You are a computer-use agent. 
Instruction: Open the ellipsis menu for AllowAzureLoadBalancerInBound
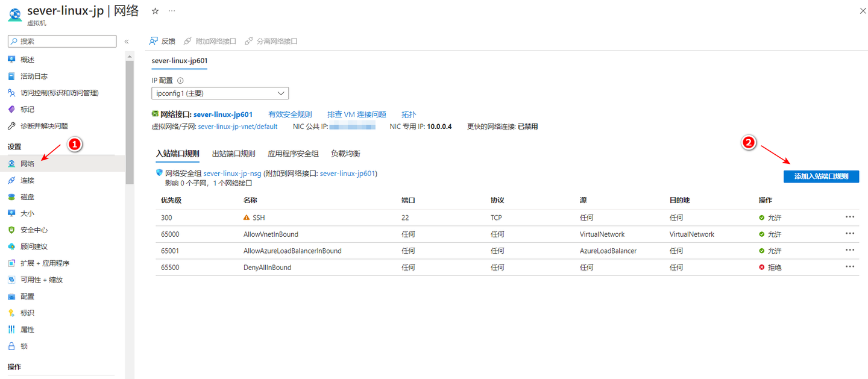850,250
